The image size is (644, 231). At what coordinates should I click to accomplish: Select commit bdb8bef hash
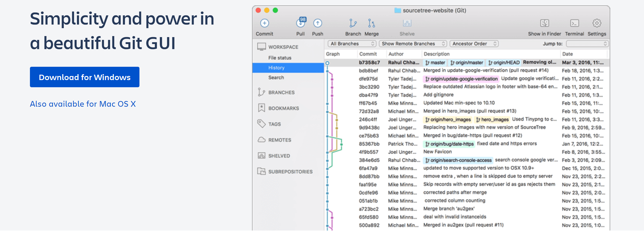[368, 71]
